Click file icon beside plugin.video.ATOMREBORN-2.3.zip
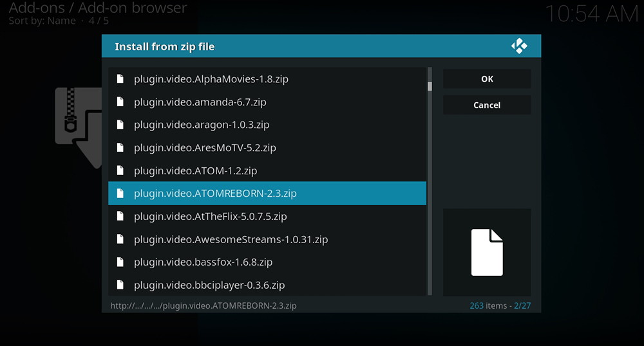The height and width of the screenshot is (346, 644). pyautogui.click(x=120, y=193)
